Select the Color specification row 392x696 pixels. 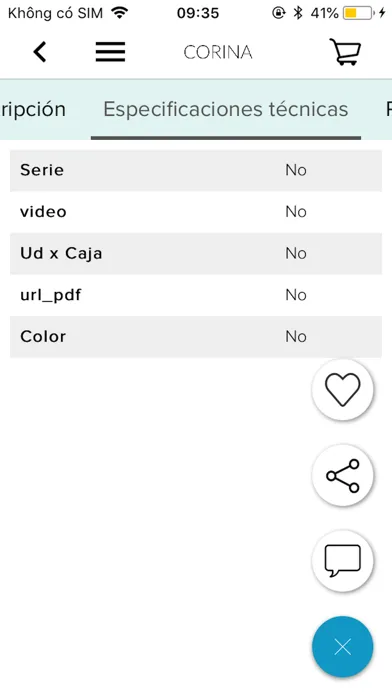pos(196,336)
